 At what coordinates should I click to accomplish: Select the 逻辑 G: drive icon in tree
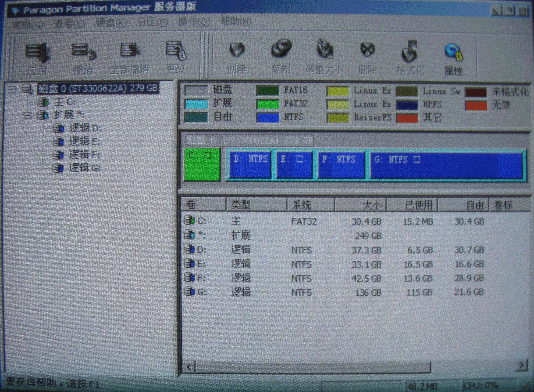tap(58, 168)
